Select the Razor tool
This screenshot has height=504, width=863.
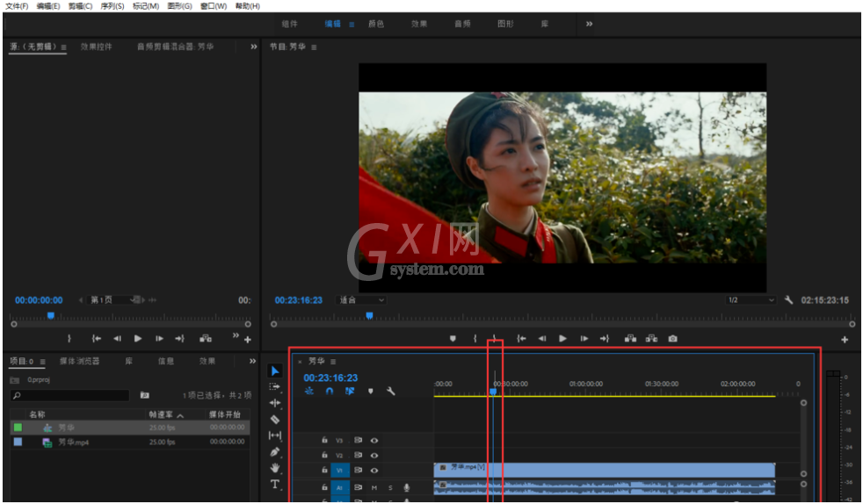coord(275,420)
